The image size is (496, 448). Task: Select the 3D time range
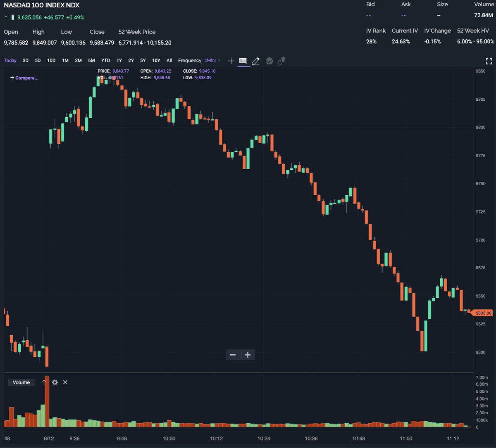(x=26, y=60)
